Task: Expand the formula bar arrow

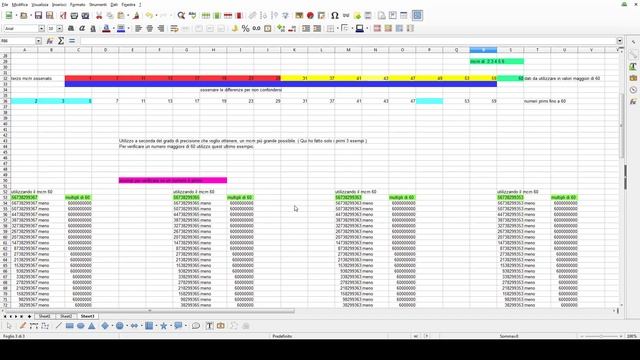Action: [620, 41]
